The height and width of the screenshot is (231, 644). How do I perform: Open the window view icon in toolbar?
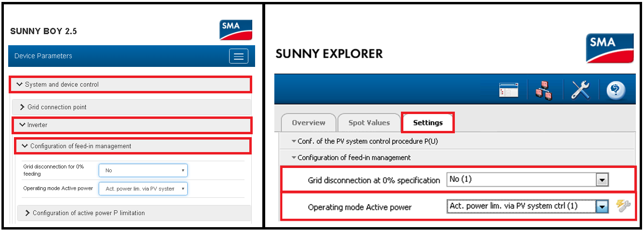pos(509,90)
